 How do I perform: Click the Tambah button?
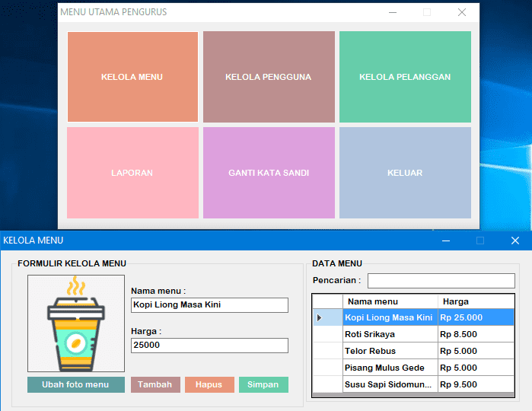[155, 384]
